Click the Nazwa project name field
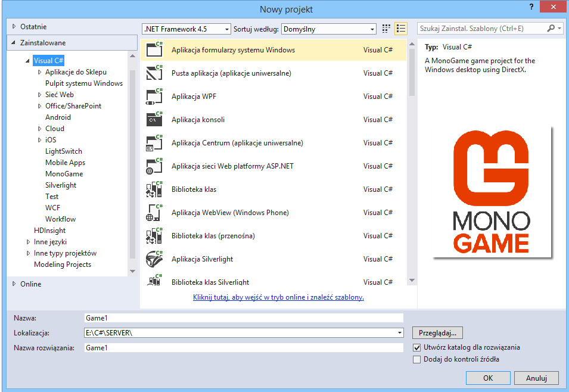This screenshot has height=392, width=569. click(x=244, y=318)
